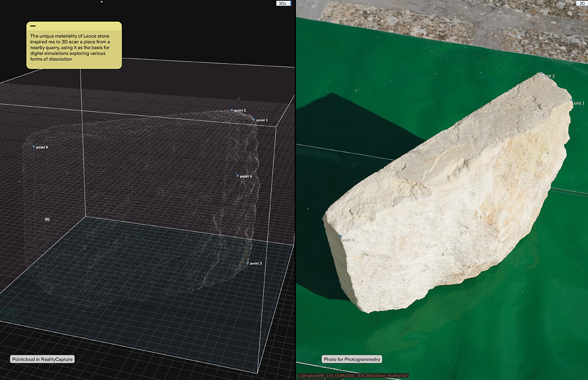Viewport: 588px width, 380px height.
Task: Click point 1 marker on the stone photo
Action: pyautogui.click(x=571, y=100)
